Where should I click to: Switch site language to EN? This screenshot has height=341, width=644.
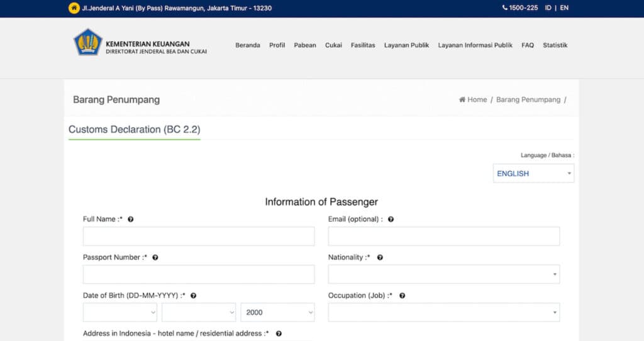coord(564,8)
